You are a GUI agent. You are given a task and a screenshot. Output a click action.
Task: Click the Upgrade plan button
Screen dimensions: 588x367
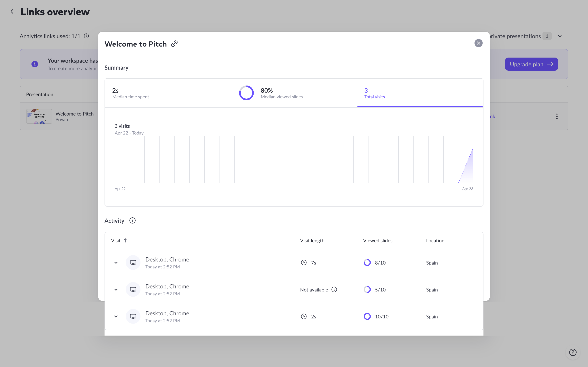tap(531, 64)
